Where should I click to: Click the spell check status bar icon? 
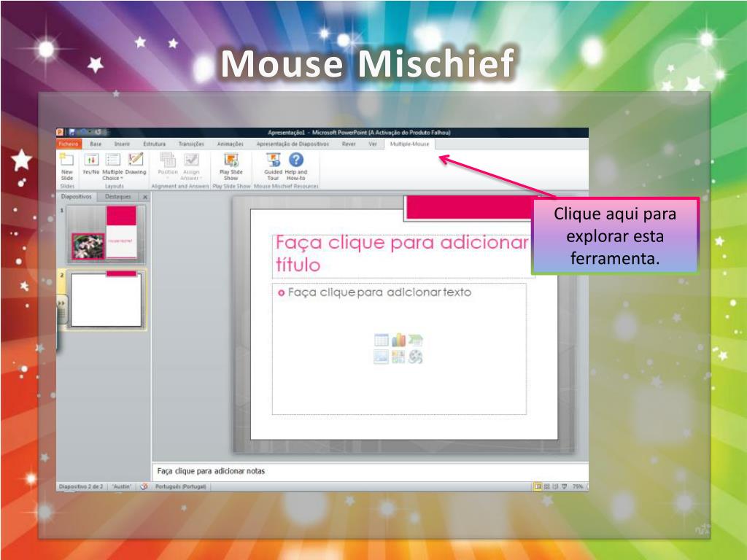144,486
